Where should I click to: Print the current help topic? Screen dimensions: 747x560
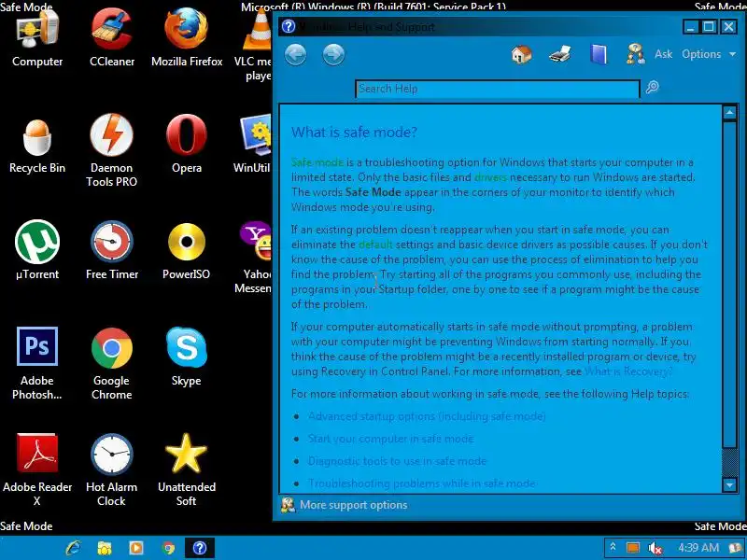point(560,54)
